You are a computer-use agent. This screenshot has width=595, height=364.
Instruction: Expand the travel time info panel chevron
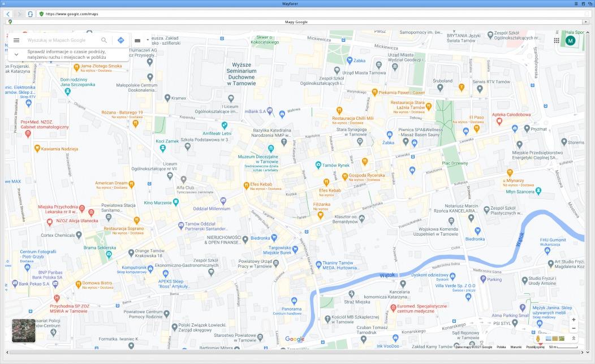click(16, 54)
